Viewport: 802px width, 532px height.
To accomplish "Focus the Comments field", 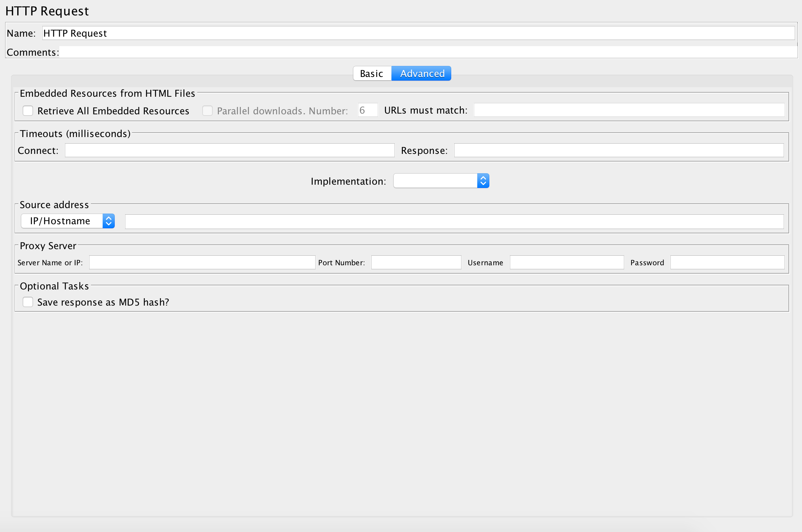I will pos(428,52).
